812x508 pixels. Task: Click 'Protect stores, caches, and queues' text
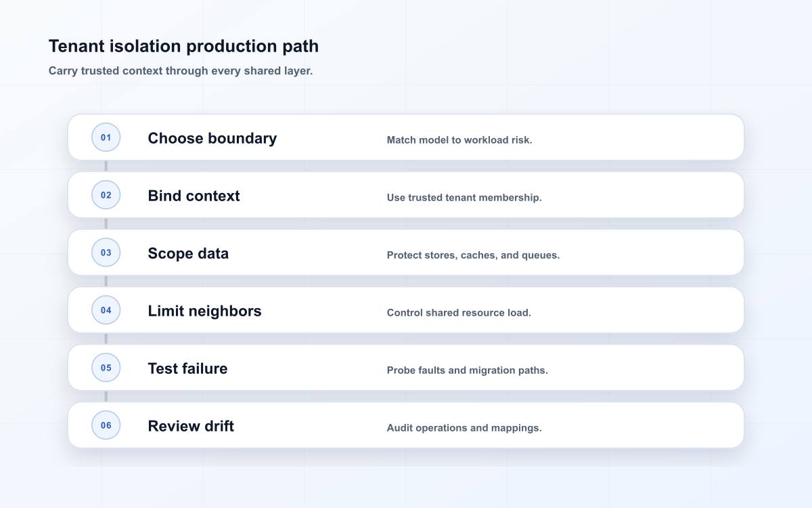(x=473, y=255)
